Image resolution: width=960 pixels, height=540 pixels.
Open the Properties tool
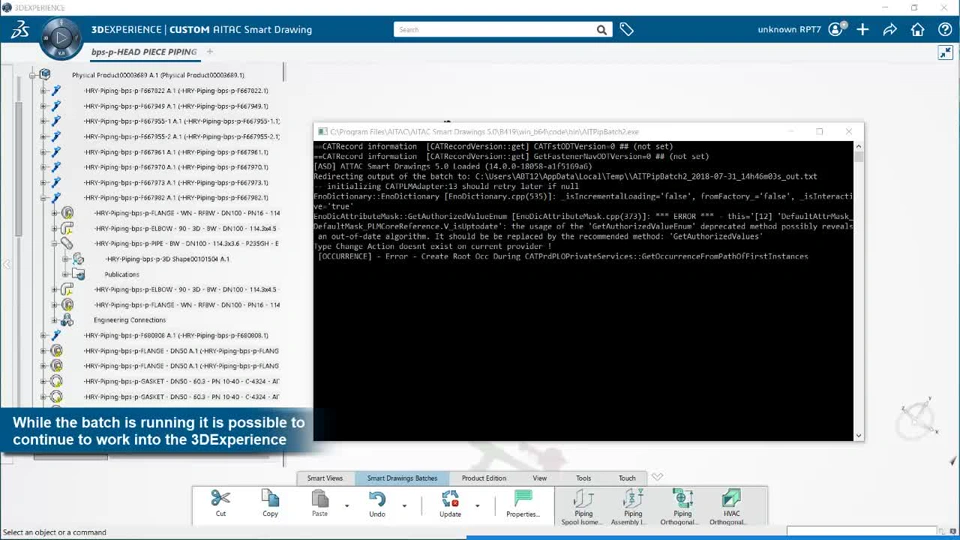point(523,504)
